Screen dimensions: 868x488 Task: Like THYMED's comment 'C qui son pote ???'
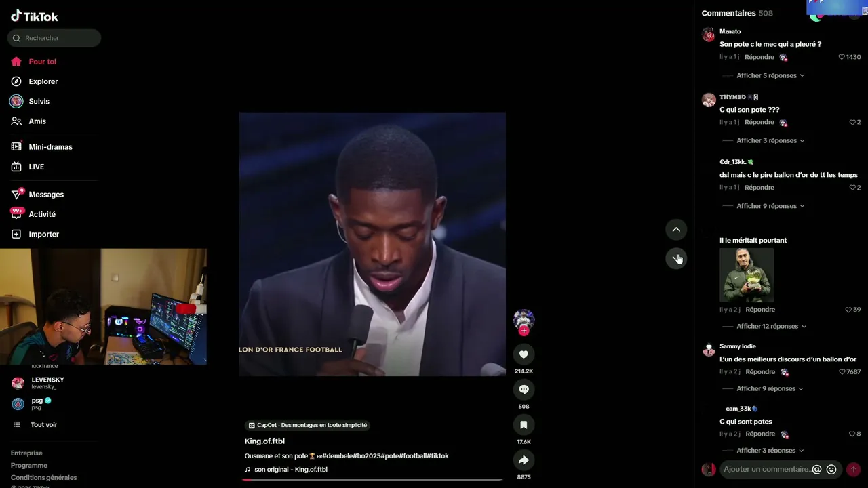click(852, 123)
